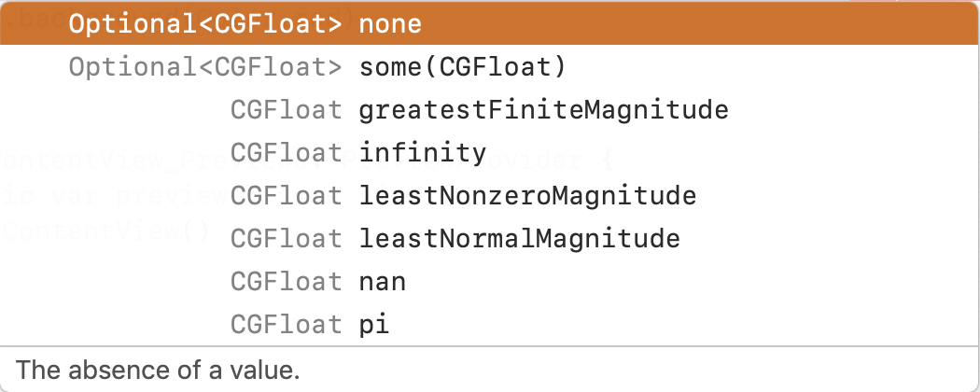980x392 pixels.
Task: Click the faded "ContentView()" code behind the popup
Action: [103, 231]
